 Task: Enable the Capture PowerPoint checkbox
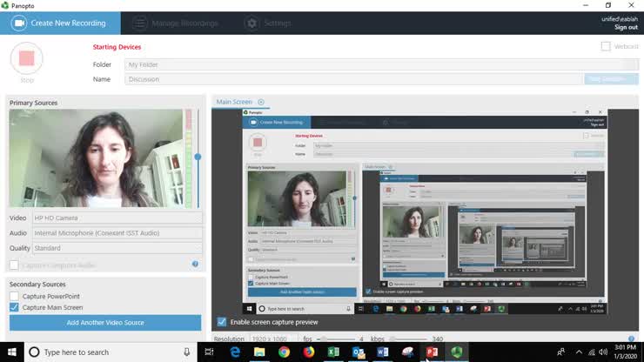point(14,296)
